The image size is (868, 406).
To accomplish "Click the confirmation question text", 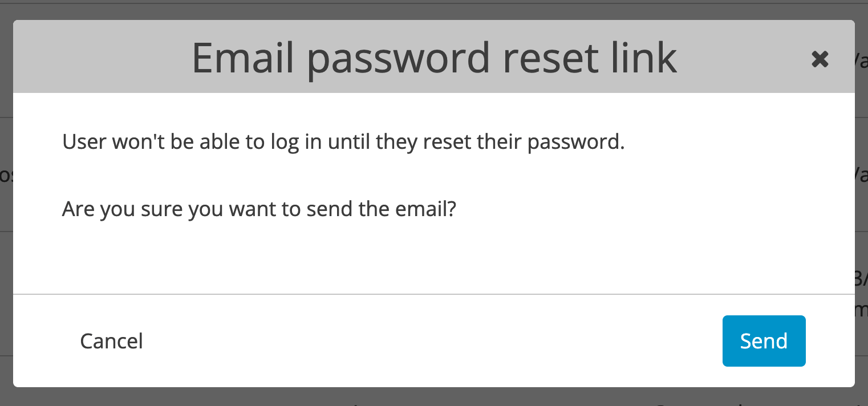I will (x=258, y=209).
